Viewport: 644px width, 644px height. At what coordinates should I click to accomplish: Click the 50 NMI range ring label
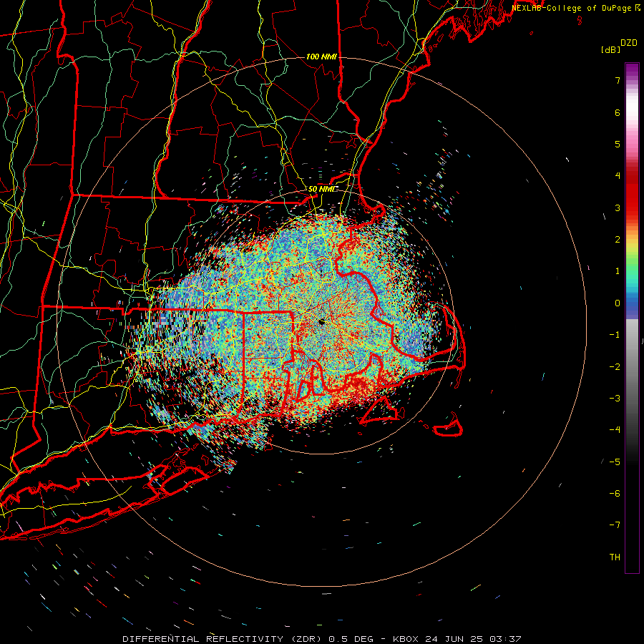[x=321, y=189]
